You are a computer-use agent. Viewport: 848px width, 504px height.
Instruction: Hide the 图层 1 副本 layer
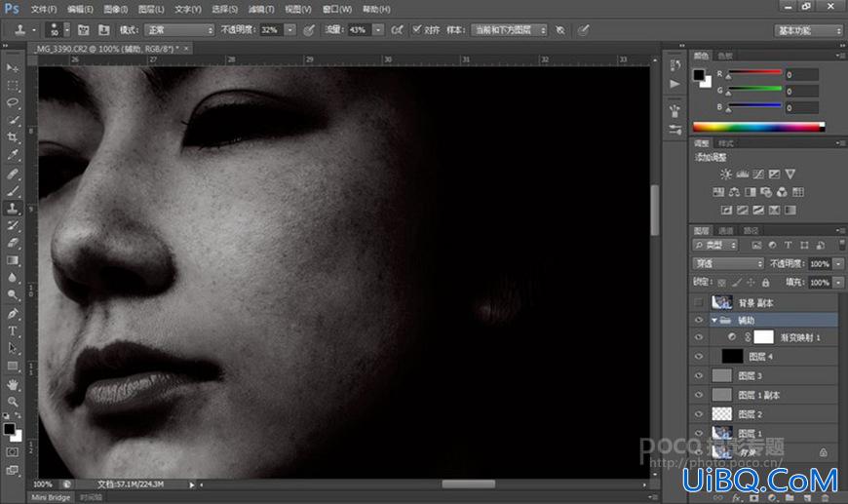(x=699, y=396)
